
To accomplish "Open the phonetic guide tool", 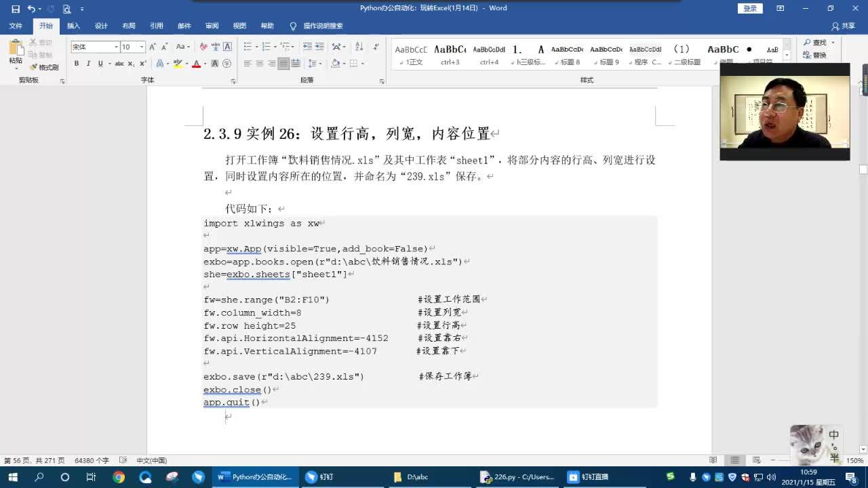I will (x=216, y=47).
